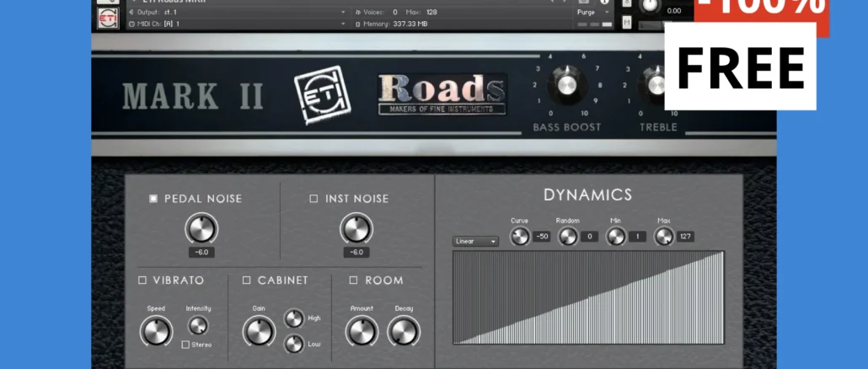
Task: Click the M mute button
Action: click(627, 22)
